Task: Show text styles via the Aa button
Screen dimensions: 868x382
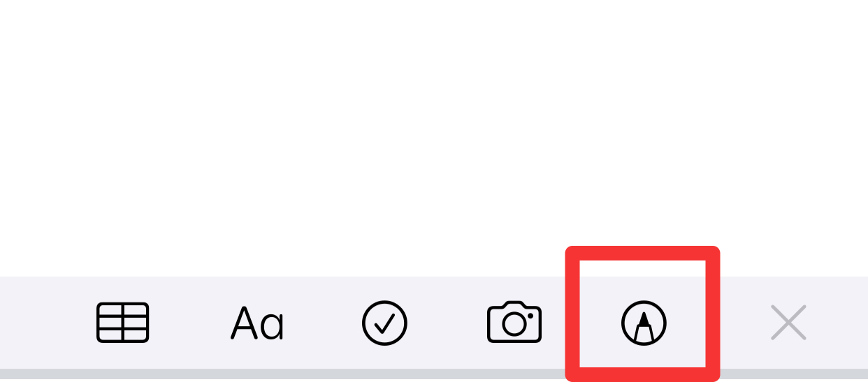Action: click(257, 323)
